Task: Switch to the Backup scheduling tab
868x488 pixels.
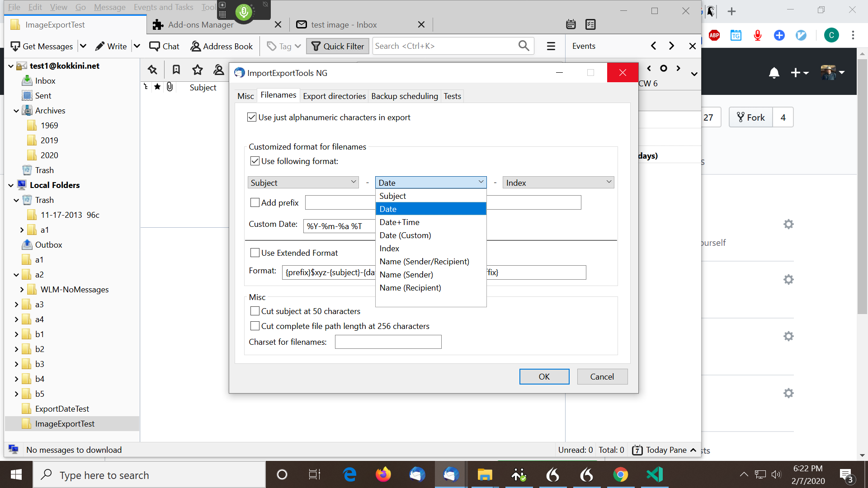Action: 404,96
